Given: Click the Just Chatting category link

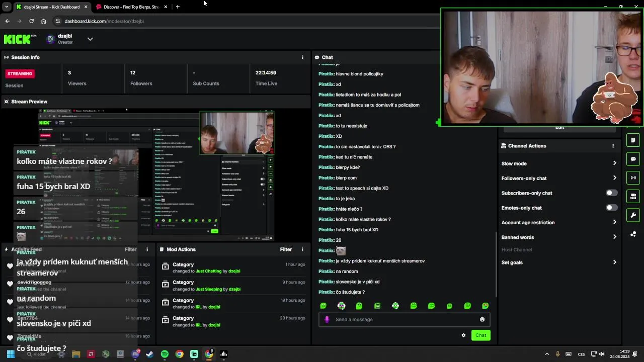Looking at the screenshot, I should point(209,271).
